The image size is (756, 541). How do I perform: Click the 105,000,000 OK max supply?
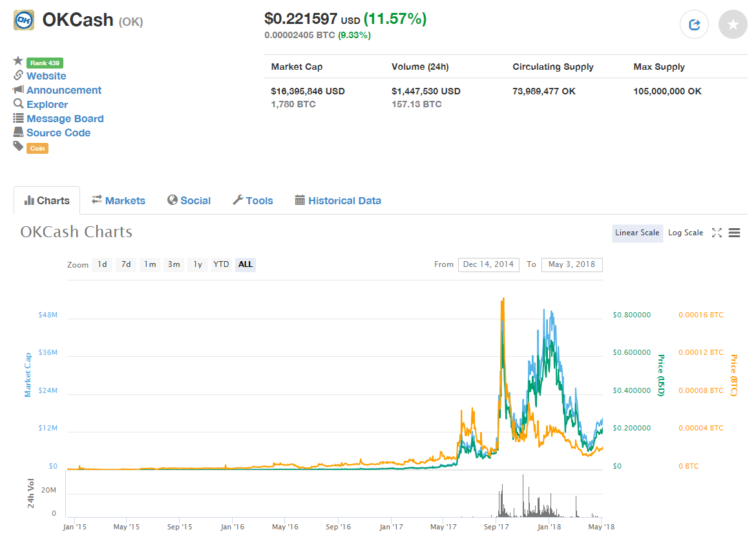(667, 91)
